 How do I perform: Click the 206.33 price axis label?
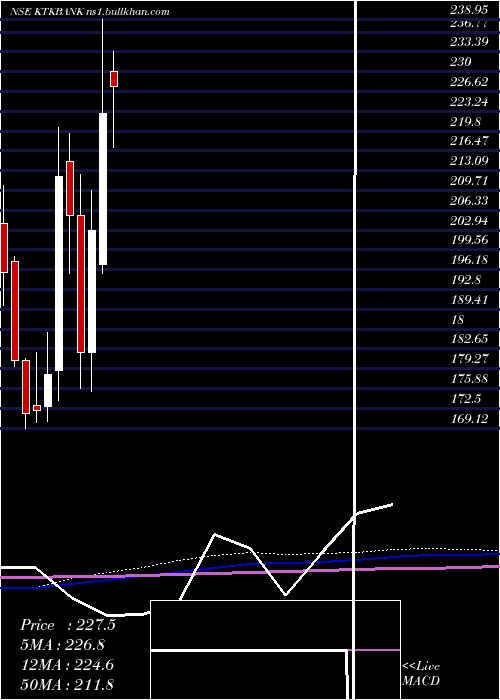tap(468, 201)
